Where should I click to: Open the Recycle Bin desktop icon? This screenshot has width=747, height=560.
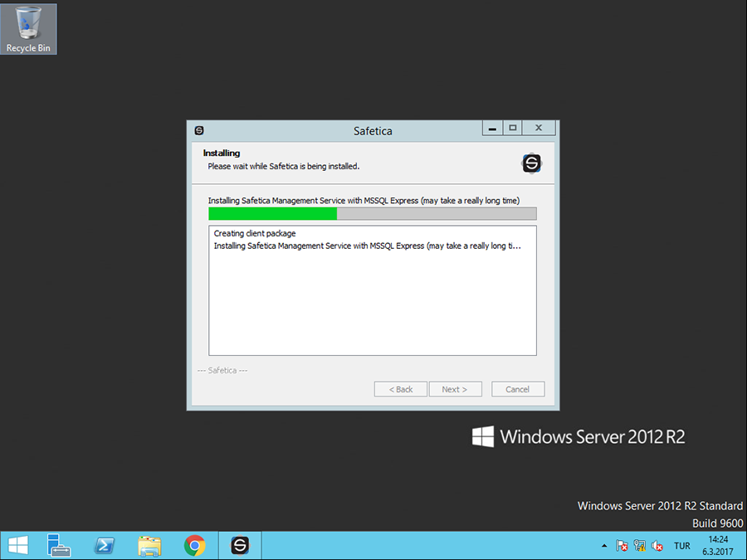pyautogui.click(x=28, y=29)
